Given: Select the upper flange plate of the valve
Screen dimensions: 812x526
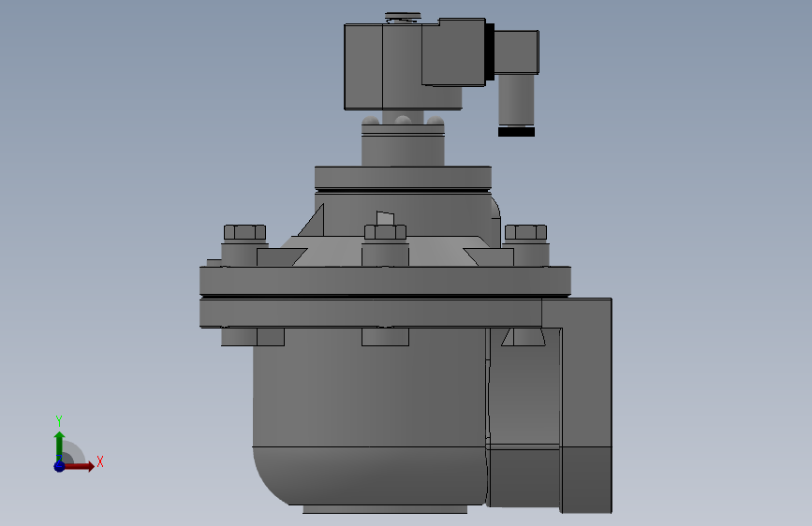Looking at the screenshot, I should (385, 281).
